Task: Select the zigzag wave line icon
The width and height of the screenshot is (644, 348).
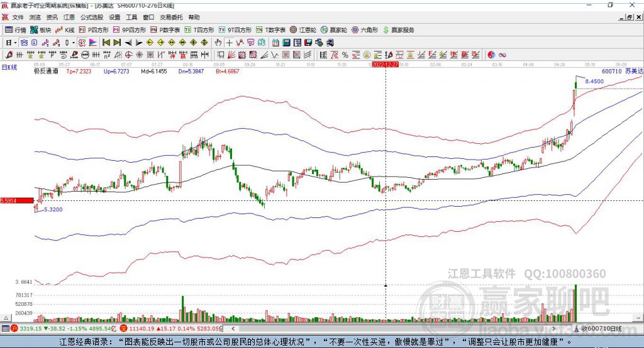Action: pos(275,55)
